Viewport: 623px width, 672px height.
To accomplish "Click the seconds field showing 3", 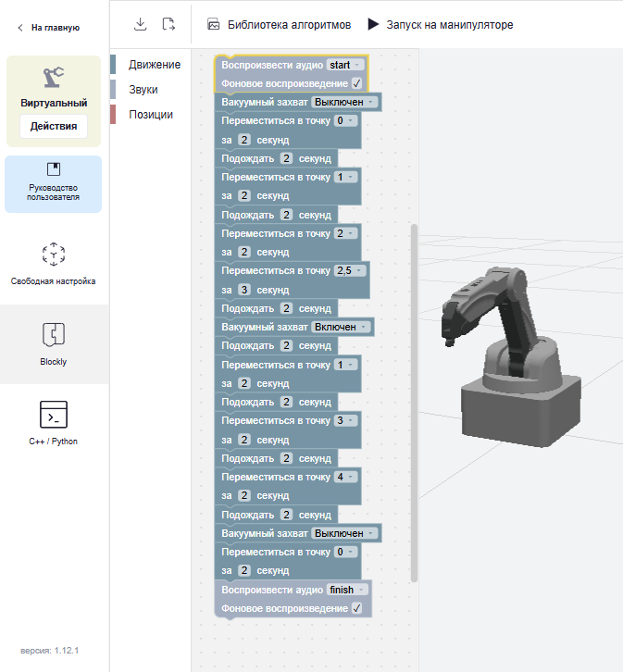I will pos(243,290).
